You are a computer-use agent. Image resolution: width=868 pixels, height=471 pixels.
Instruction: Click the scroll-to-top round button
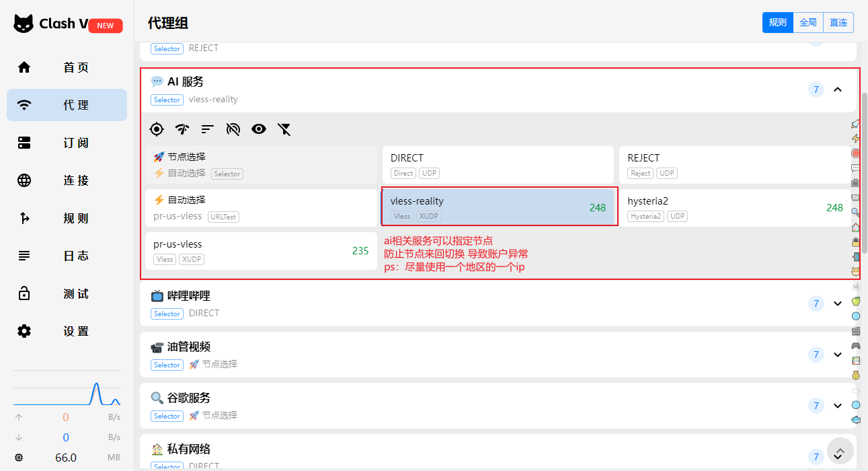tap(840, 451)
